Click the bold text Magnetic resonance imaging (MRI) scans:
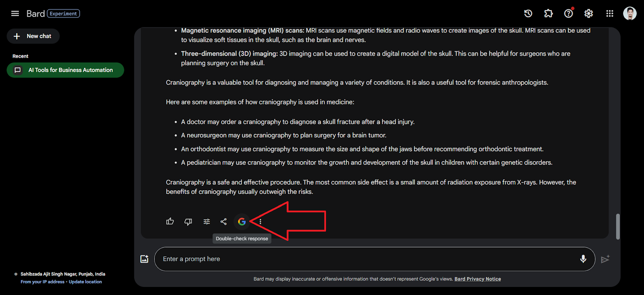This screenshot has width=644, height=295. (243, 31)
